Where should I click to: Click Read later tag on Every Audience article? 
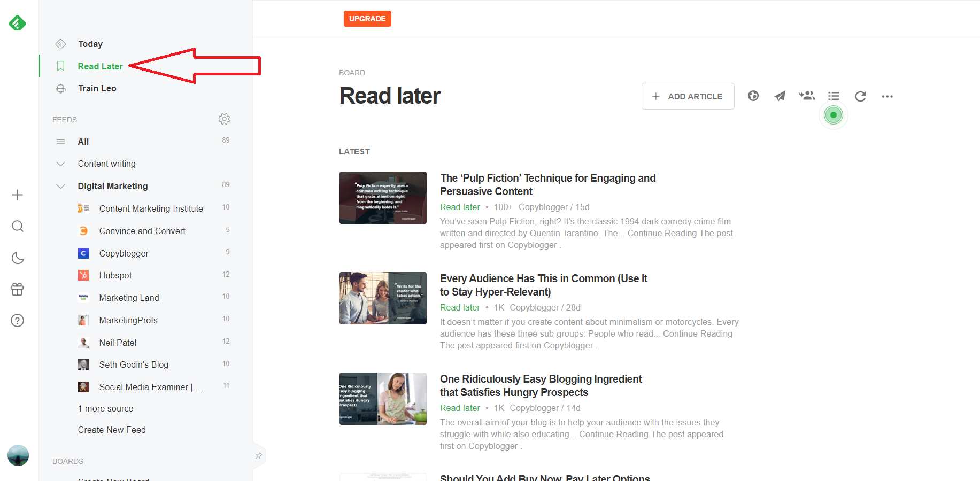460,307
